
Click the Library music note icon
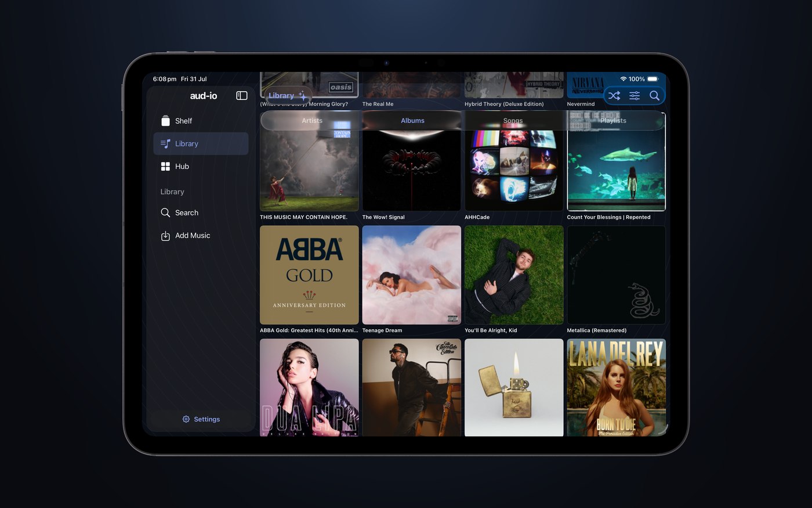[x=165, y=143]
